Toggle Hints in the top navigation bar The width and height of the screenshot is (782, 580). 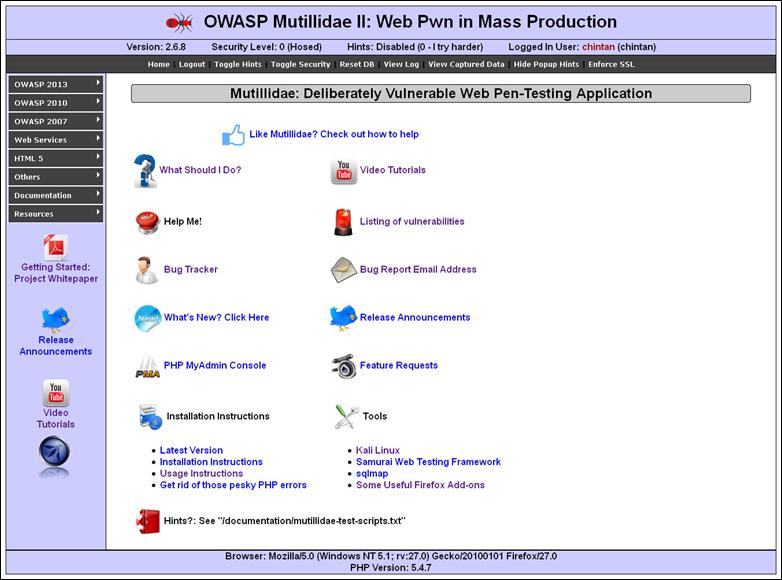click(x=237, y=64)
